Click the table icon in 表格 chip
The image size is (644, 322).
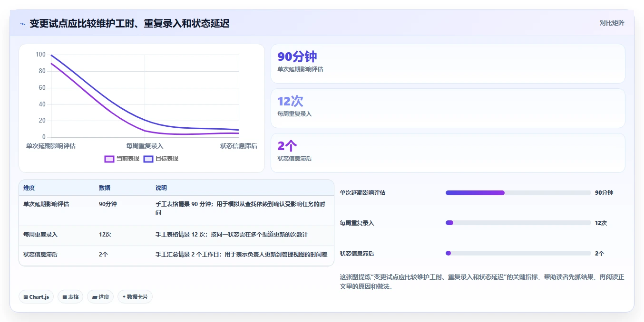tap(64, 297)
